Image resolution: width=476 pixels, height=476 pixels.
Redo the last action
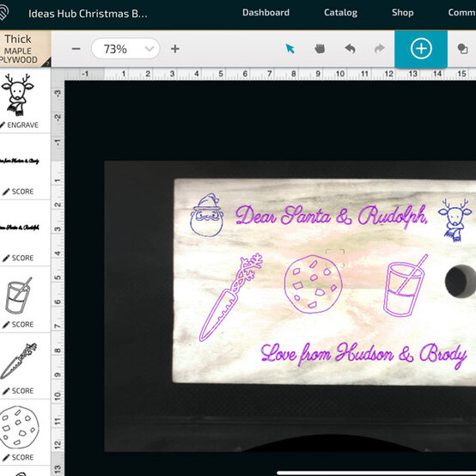pos(380,49)
